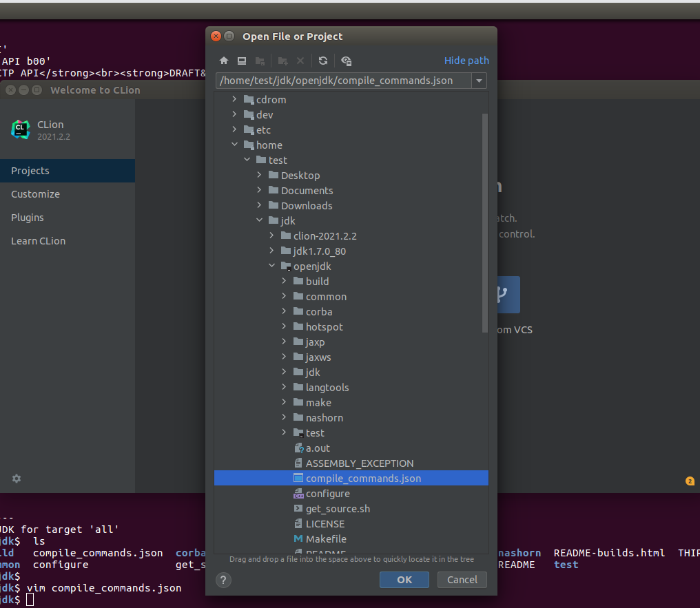Screen dimensions: 700x608
Task: Refresh the file tree
Action: click(x=322, y=61)
